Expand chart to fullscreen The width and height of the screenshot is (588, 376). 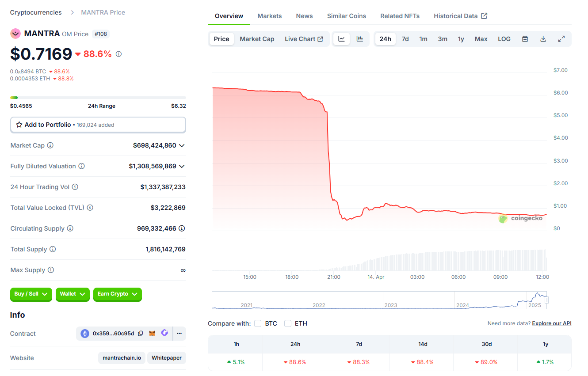[x=561, y=39]
